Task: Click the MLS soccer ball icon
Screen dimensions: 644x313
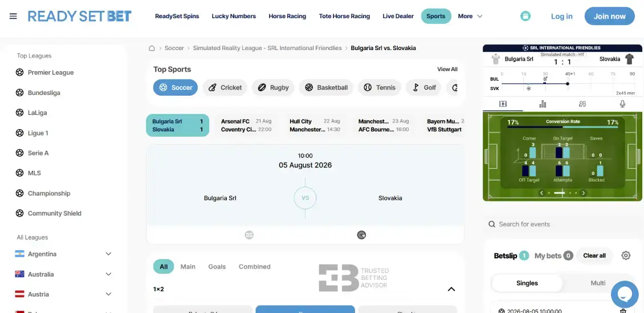Action: pos(19,173)
